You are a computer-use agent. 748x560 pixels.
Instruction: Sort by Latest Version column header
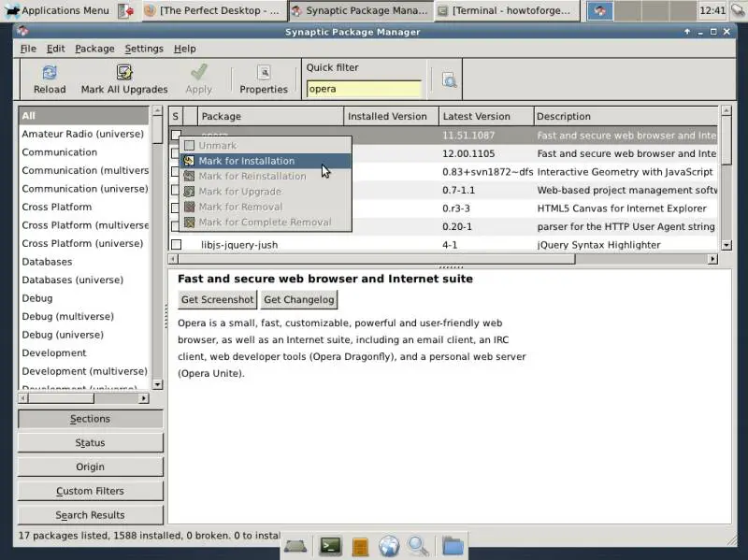click(x=486, y=116)
